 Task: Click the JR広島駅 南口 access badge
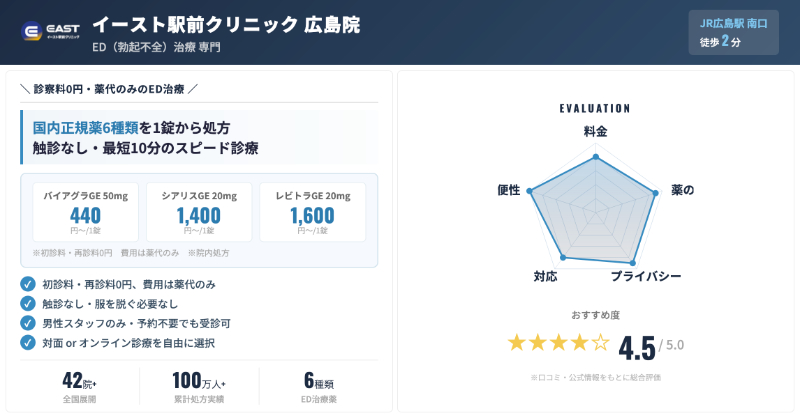[733, 32]
